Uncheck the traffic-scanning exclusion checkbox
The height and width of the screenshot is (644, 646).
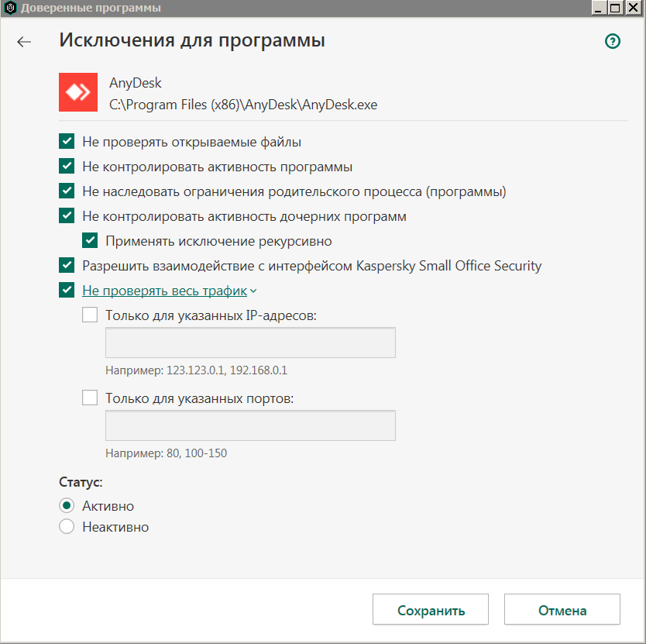click(x=67, y=290)
